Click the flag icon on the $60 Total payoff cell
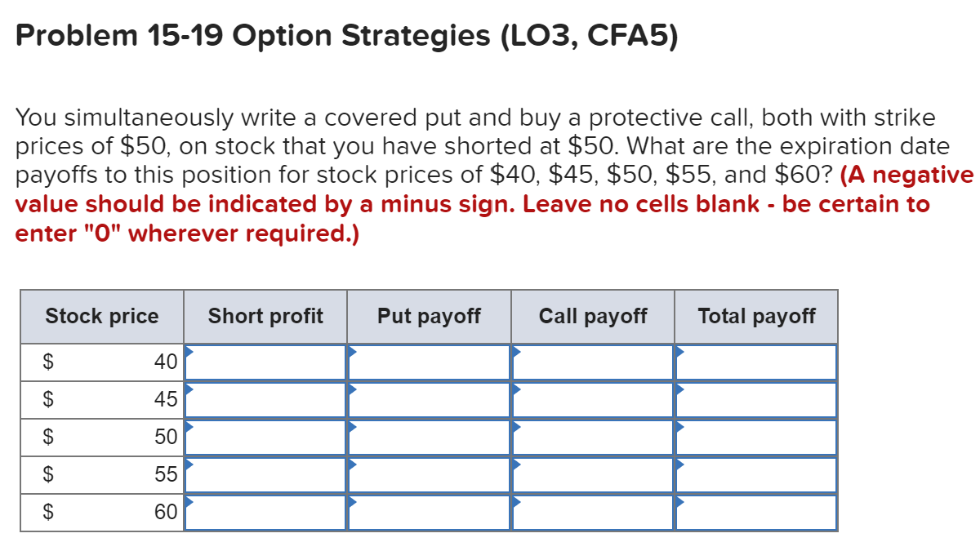Viewport: 980px width, 560px height. (x=679, y=501)
